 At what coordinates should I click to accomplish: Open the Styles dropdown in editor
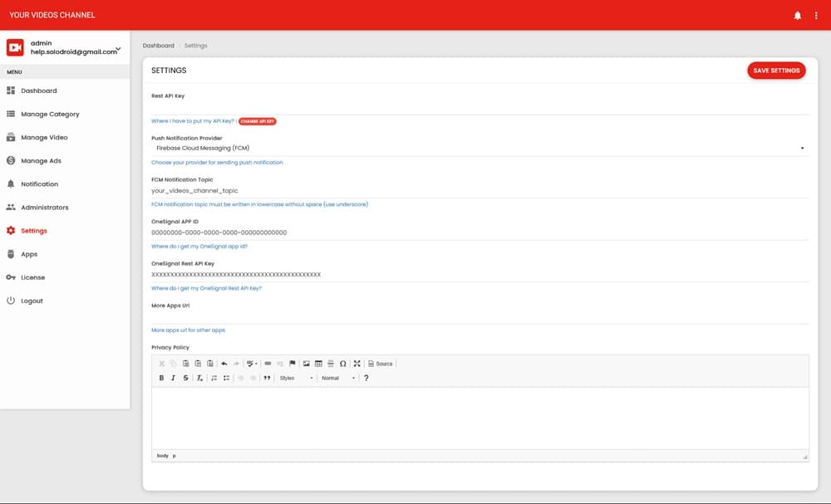point(296,378)
